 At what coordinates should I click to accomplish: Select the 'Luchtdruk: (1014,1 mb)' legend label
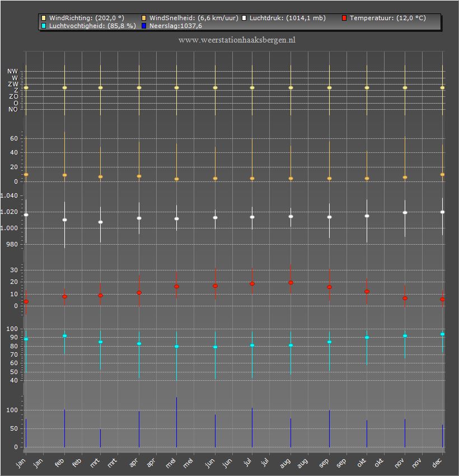click(x=288, y=18)
